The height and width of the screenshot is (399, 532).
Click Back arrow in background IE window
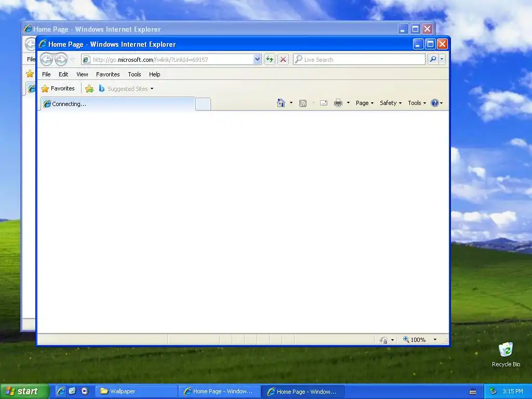click(31, 44)
